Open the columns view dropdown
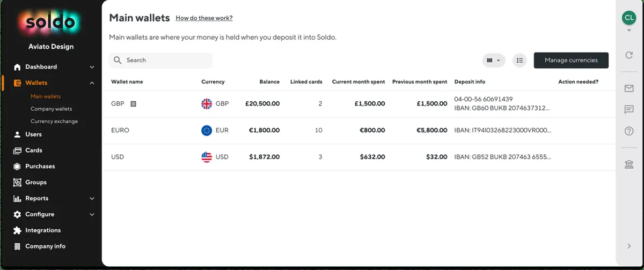The height and width of the screenshot is (270, 644). 494,61
